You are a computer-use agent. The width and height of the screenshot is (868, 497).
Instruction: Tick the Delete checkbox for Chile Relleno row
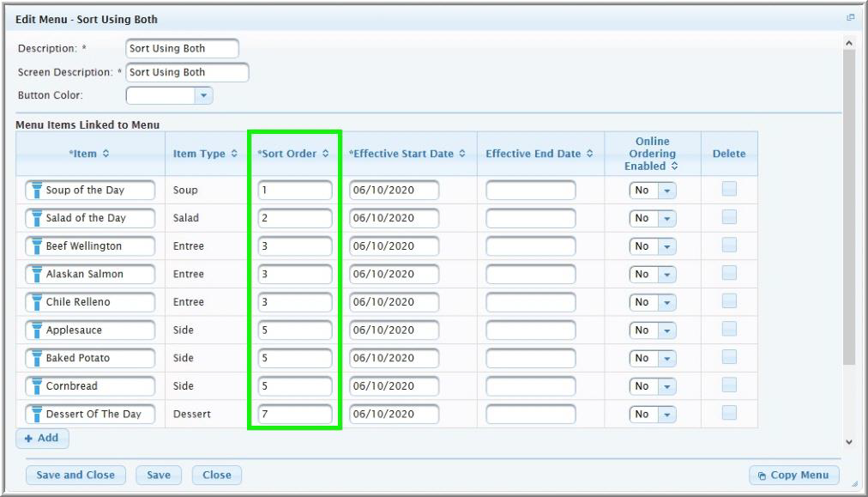pos(729,302)
